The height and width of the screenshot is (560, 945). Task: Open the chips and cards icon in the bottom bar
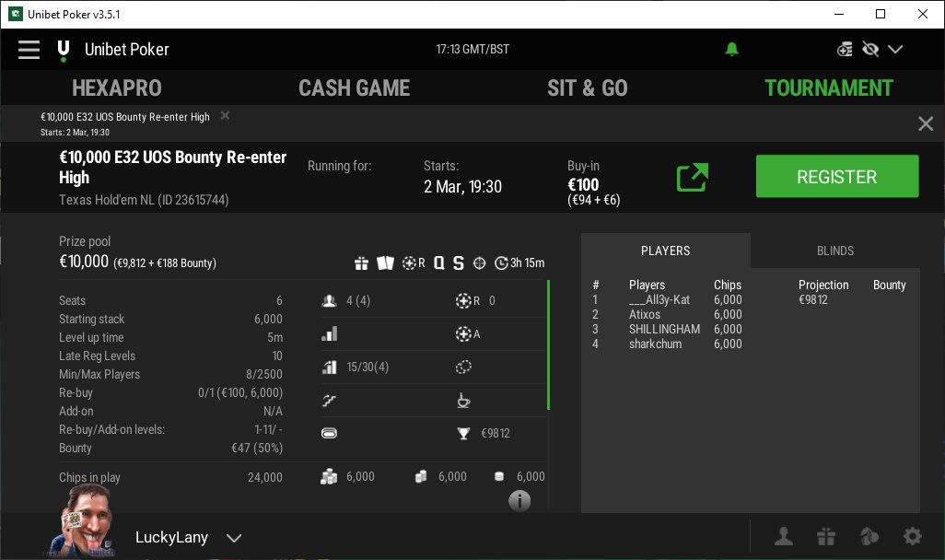(x=869, y=536)
